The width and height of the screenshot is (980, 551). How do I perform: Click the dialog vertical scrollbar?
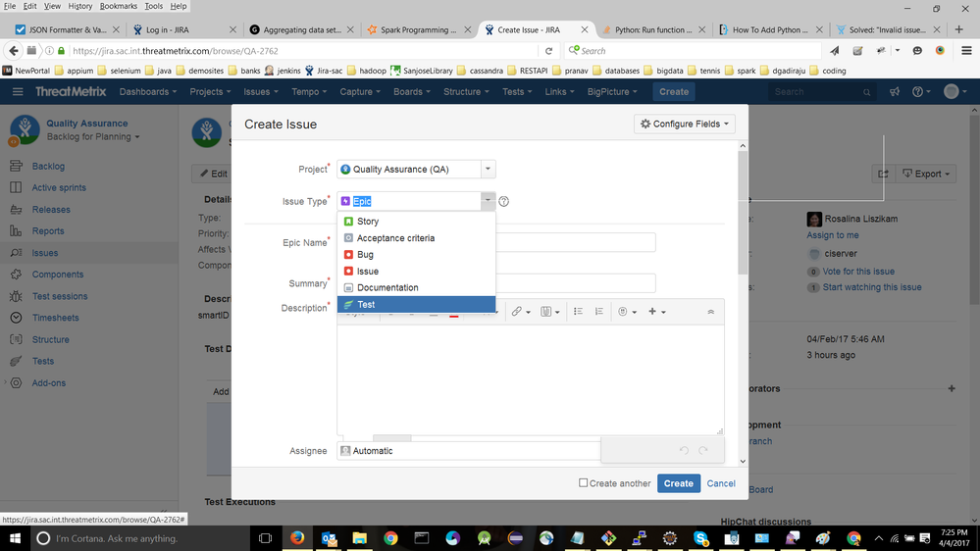click(743, 213)
